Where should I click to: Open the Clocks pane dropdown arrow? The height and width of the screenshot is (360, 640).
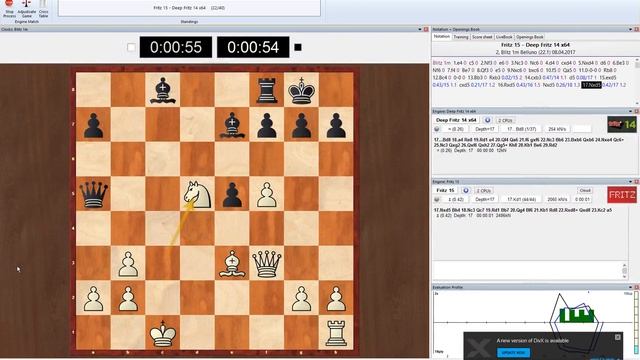point(420,29)
